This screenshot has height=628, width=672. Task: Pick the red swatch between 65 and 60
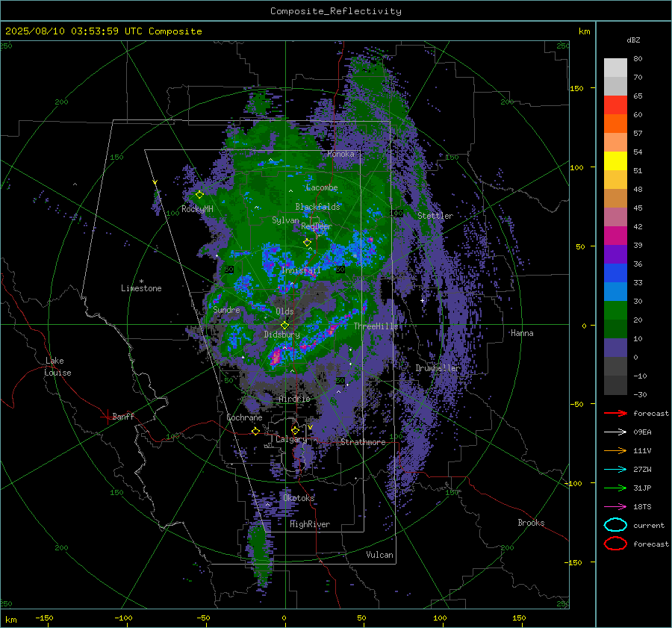pos(615,105)
